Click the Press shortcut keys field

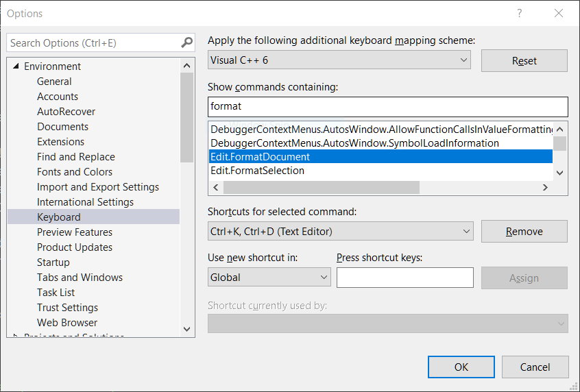point(405,278)
